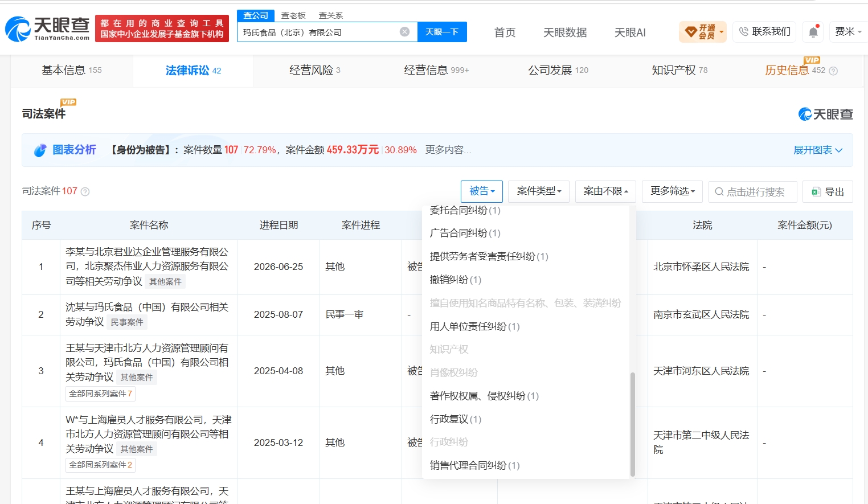868x504 pixels.
Task: Click the 联系我们 button
Action: pos(765,32)
